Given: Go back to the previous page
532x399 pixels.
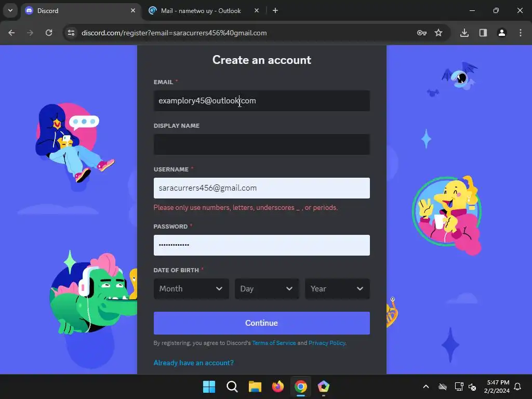Looking at the screenshot, I should pyautogui.click(x=11, y=33).
